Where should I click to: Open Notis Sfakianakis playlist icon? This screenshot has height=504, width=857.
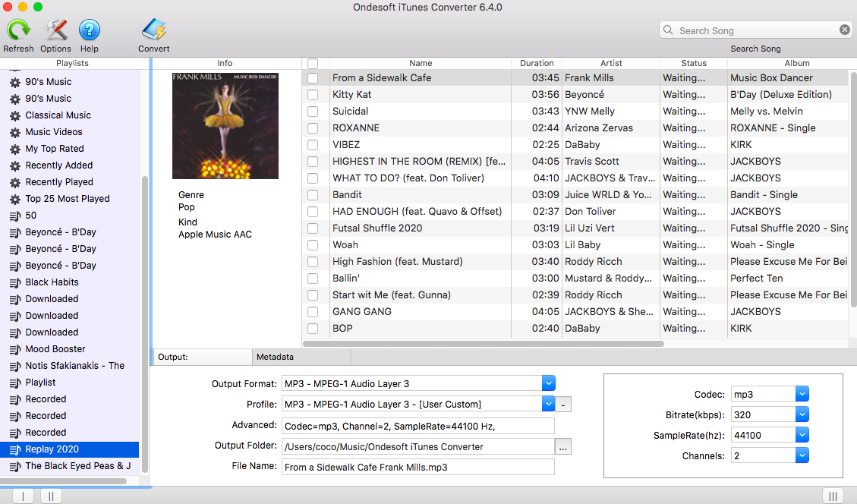coord(15,366)
